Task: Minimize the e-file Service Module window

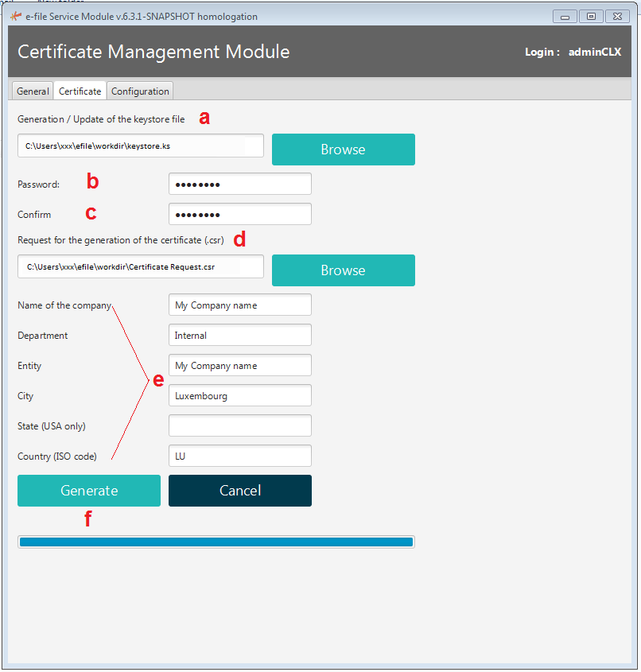Action: coord(565,17)
